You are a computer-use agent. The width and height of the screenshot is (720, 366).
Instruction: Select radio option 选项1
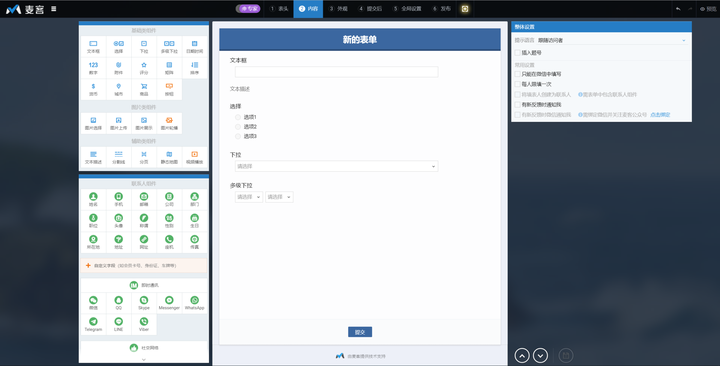pyautogui.click(x=238, y=117)
